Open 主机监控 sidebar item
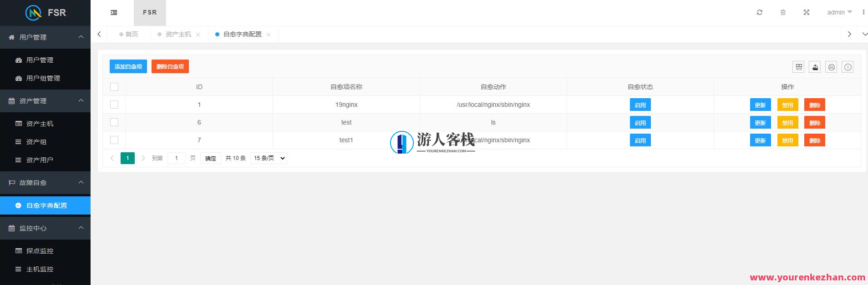Viewport: 868px width, 285px height. coord(46,269)
